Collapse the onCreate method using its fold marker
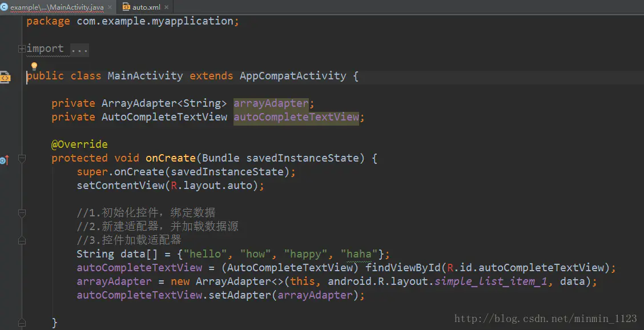The height and width of the screenshot is (330, 644). [x=22, y=159]
